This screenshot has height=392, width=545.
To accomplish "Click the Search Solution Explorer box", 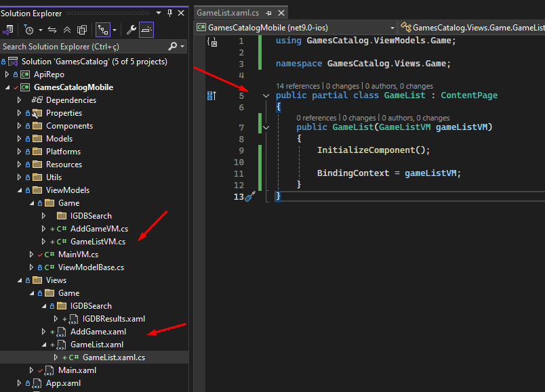I will coord(81,46).
